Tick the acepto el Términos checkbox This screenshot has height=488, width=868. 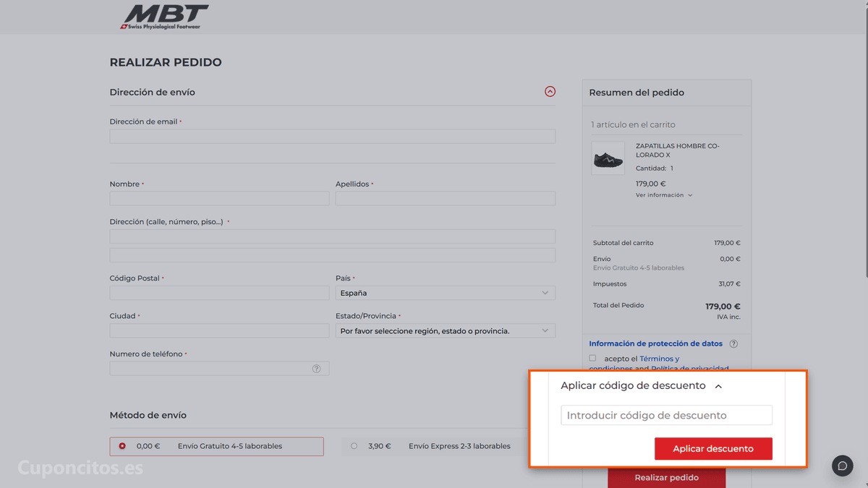tap(592, 359)
